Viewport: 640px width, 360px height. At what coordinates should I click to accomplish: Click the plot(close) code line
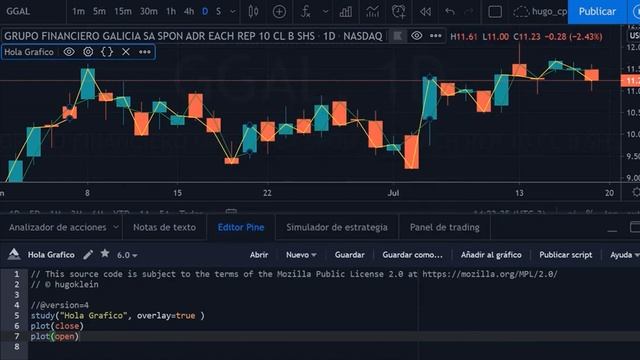click(57, 326)
